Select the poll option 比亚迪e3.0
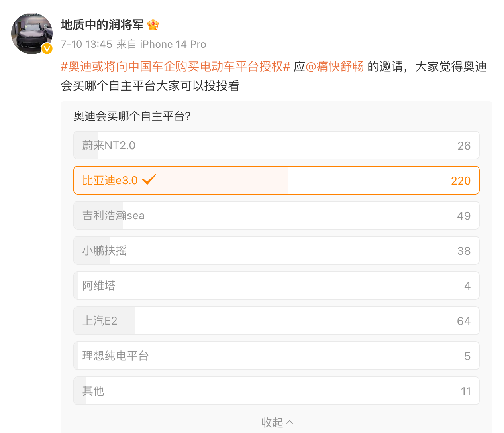 pos(277,180)
